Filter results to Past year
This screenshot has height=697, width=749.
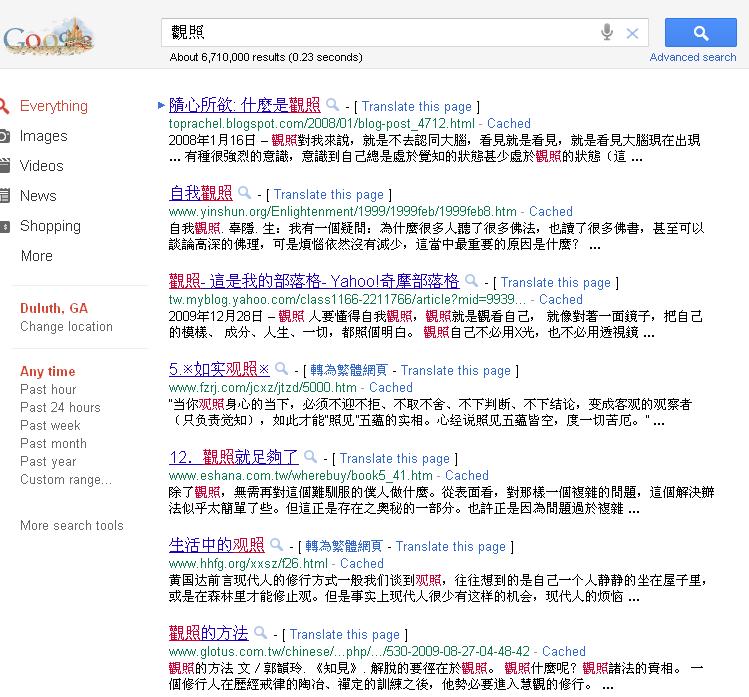pyautogui.click(x=48, y=461)
